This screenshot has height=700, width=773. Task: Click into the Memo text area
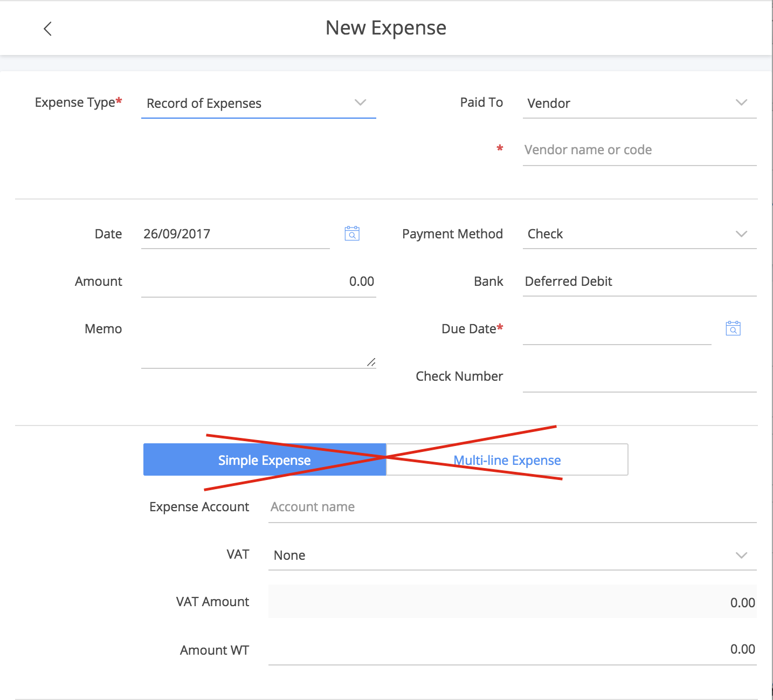(259, 342)
